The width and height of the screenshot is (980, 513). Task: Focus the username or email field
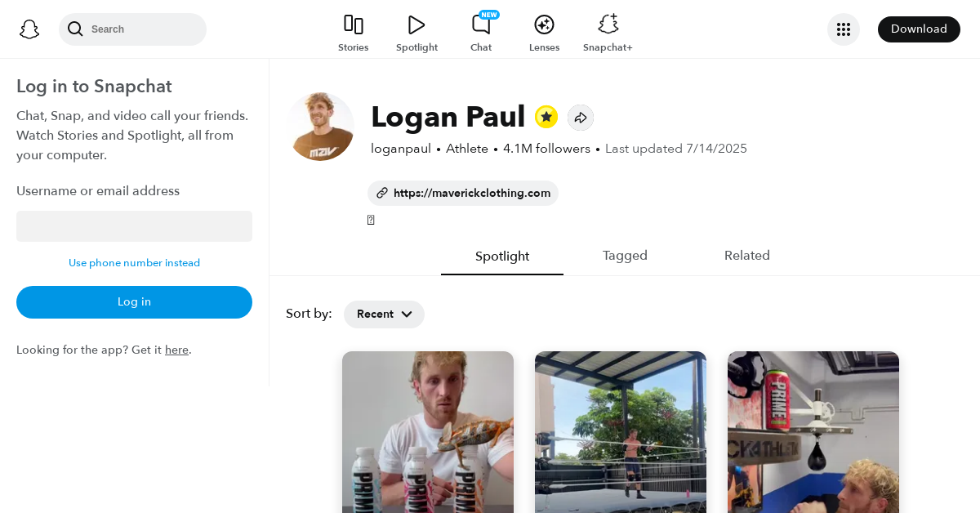coord(134,226)
